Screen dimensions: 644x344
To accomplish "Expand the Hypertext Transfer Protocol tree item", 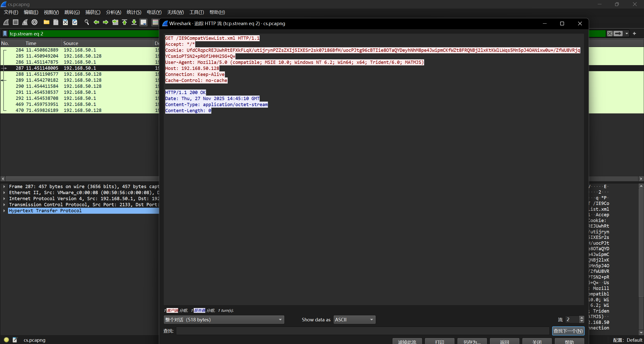I will pyautogui.click(x=4, y=211).
